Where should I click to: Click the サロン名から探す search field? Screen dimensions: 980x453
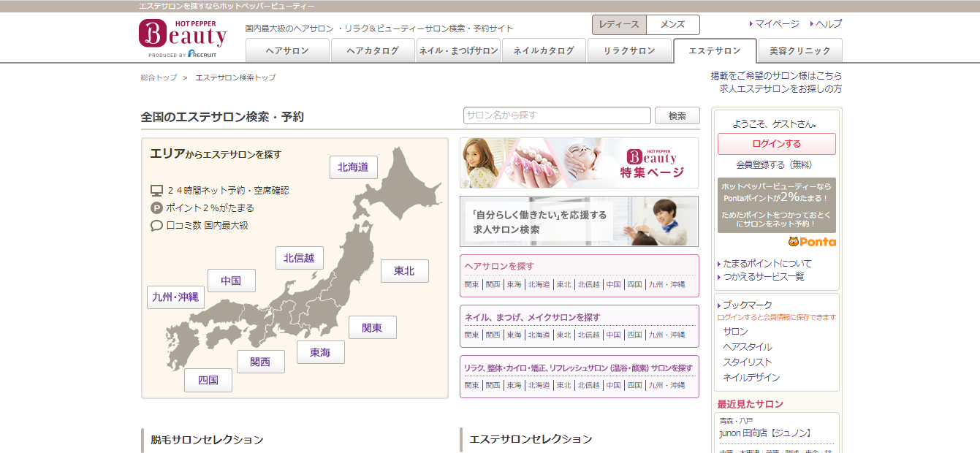(x=556, y=115)
